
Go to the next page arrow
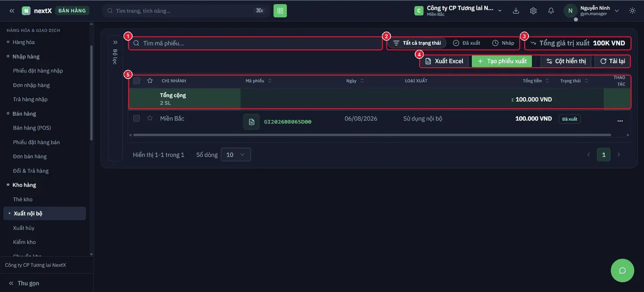[x=619, y=154]
